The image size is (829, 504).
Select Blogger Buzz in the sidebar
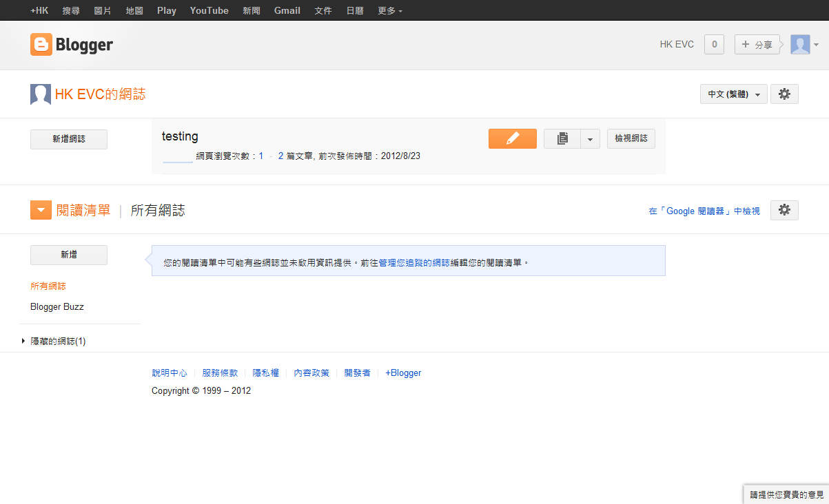point(57,306)
